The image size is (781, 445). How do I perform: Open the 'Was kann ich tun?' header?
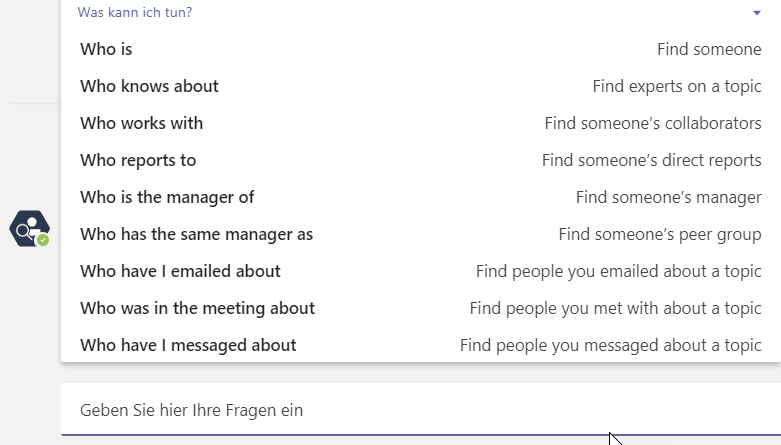[x=134, y=12]
